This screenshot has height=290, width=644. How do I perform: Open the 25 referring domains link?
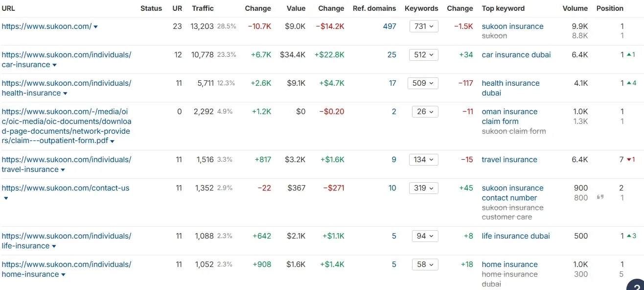[392, 55]
